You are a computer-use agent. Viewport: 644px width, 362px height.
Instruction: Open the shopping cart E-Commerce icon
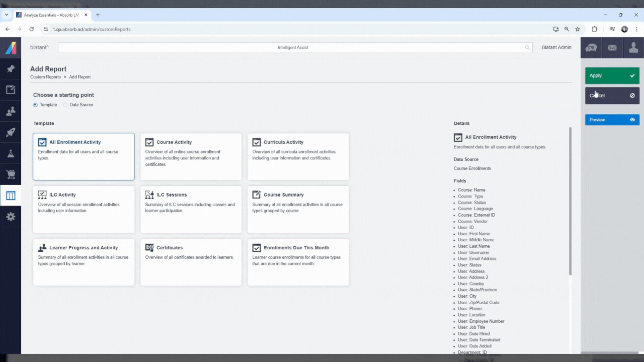tap(11, 174)
